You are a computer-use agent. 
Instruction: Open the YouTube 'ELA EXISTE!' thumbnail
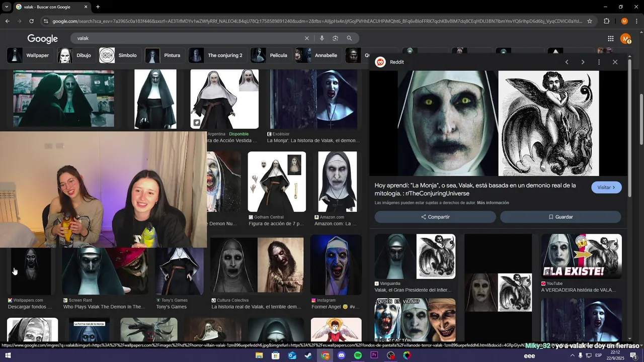coord(581,256)
